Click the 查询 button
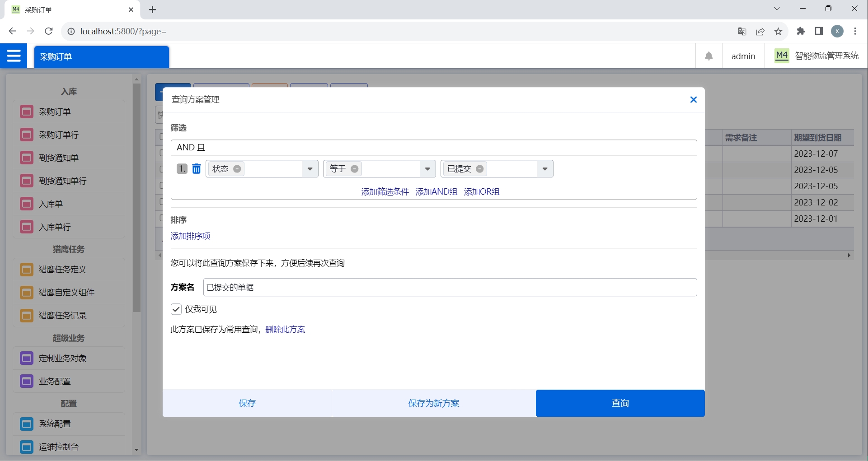Viewport: 868px width, 461px height. pos(620,403)
